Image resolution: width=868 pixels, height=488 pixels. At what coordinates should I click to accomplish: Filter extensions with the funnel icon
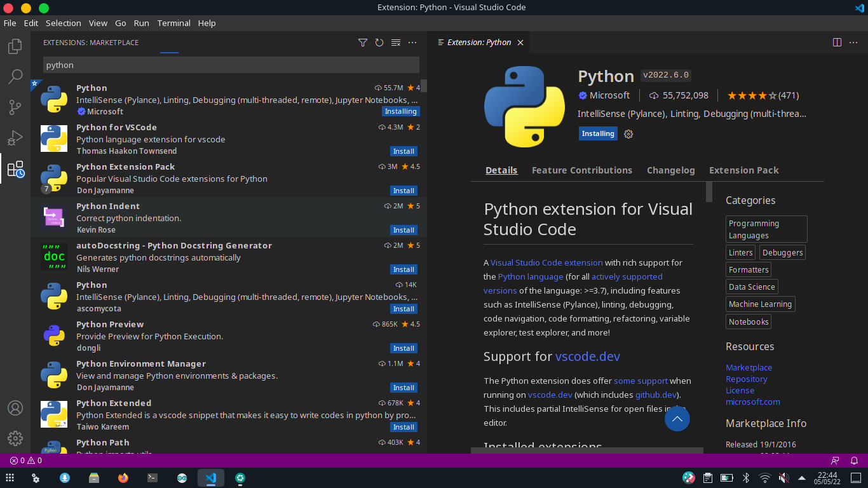click(363, 43)
